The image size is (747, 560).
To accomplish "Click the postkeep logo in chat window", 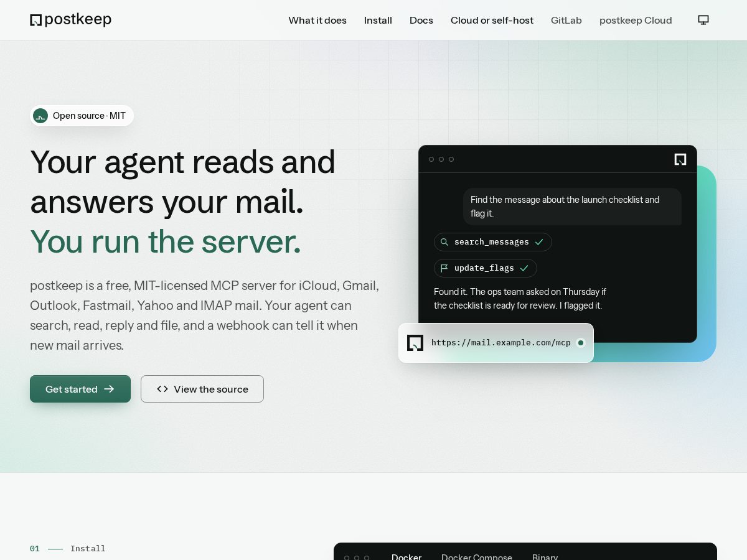I will tap(680, 159).
